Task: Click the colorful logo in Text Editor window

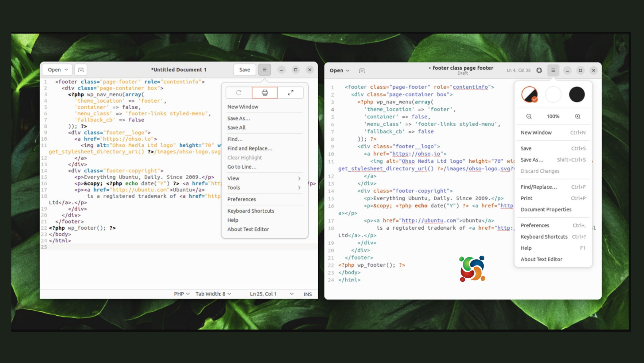Action: pyautogui.click(x=472, y=269)
